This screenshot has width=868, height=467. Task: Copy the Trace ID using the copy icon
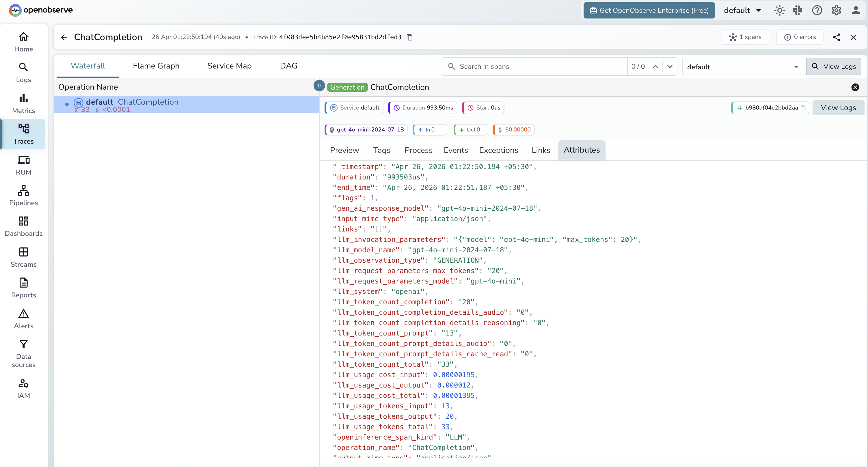409,37
